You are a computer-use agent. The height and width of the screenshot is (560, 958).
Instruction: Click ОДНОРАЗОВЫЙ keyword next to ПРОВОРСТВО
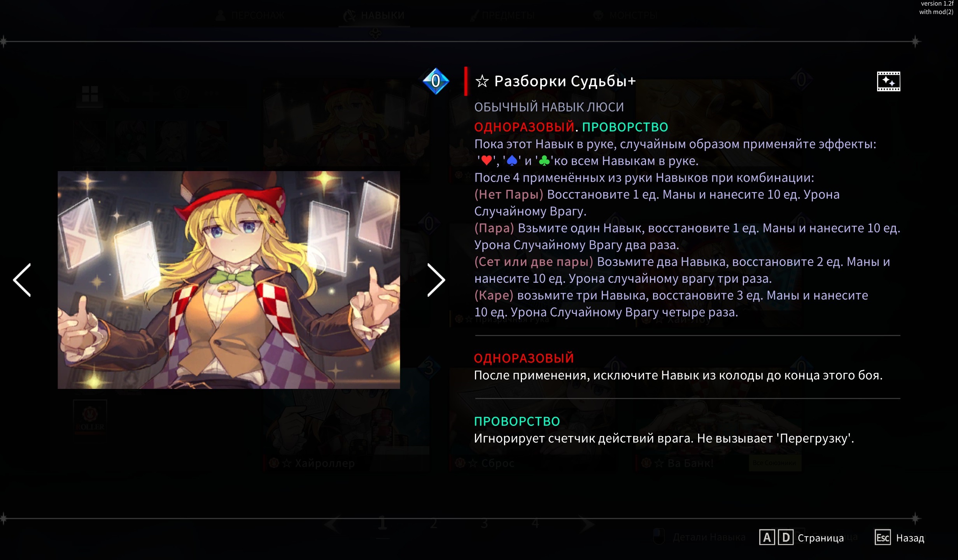(x=524, y=127)
